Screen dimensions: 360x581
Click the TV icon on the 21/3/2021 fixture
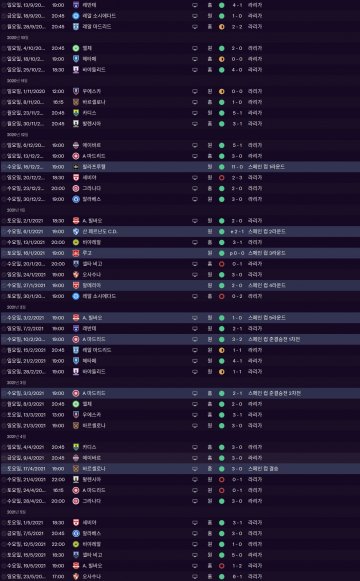tap(195, 426)
